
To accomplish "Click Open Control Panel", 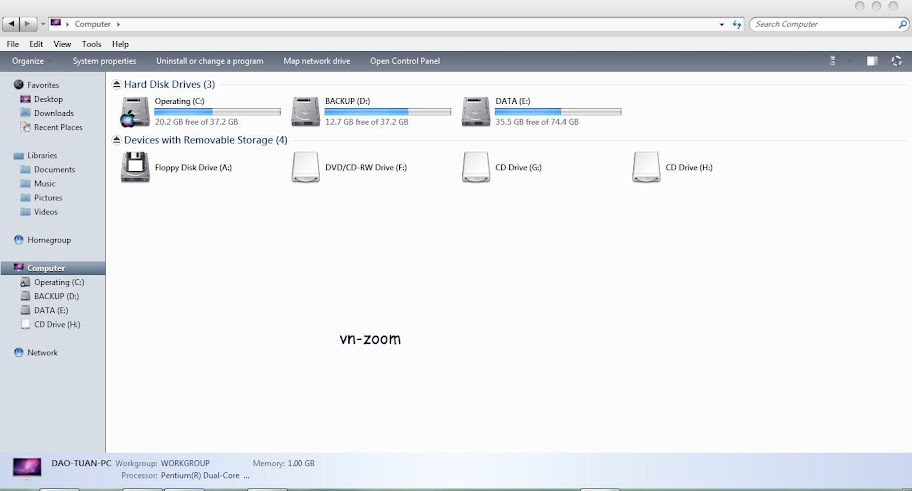I will tap(405, 61).
